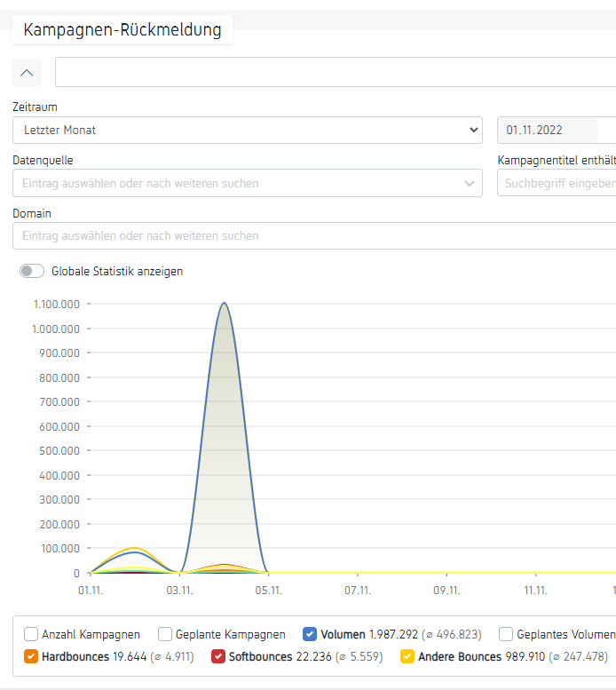Disable the red Softbounces checkbox
616x690 pixels.
tap(218, 656)
